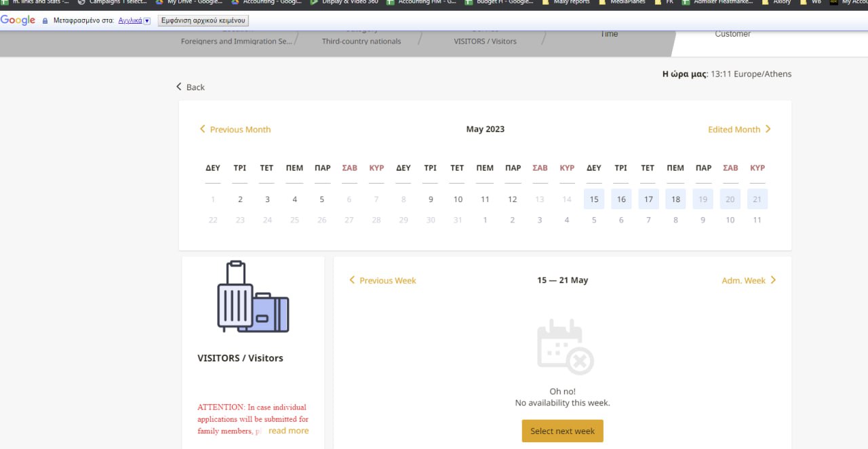
Task: Select date 9 in the calendar
Action: pyautogui.click(x=430, y=199)
